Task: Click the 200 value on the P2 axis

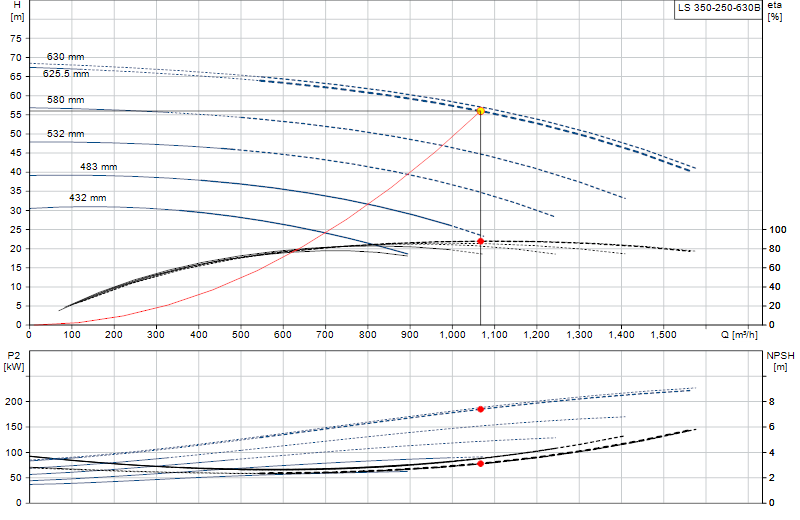Action: [14, 402]
